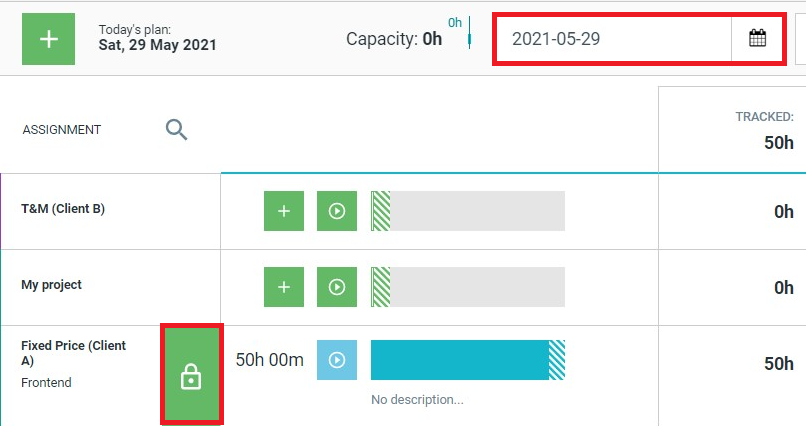Open the calendar date picker icon
The image size is (806, 426).
tap(757, 39)
